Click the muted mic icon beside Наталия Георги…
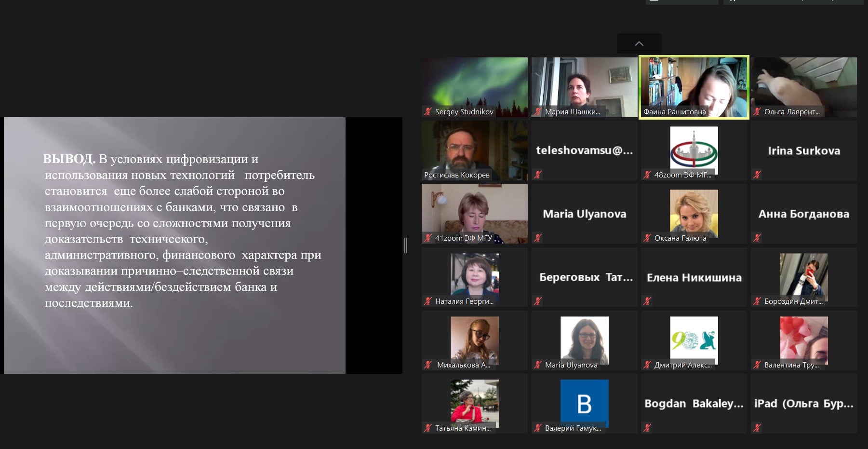This screenshot has width=868, height=449. click(427, 301)
